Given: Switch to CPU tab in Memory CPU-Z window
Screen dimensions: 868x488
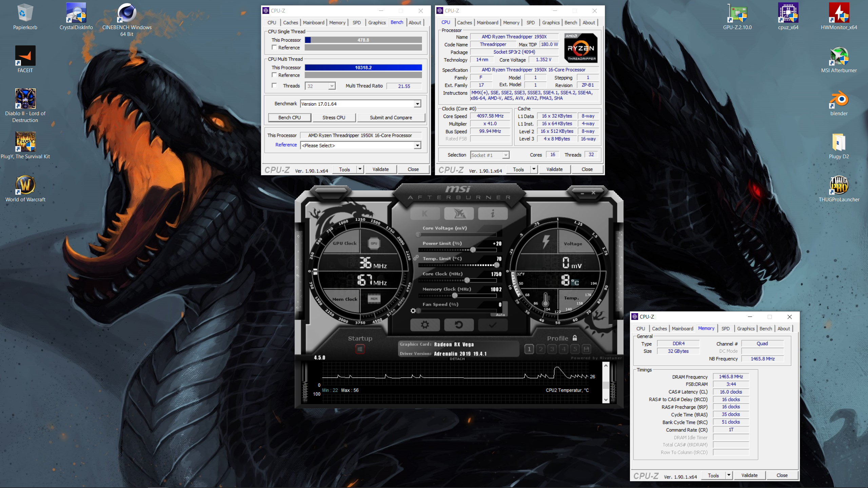Looking at the screenshot, I should pos(640,329).
